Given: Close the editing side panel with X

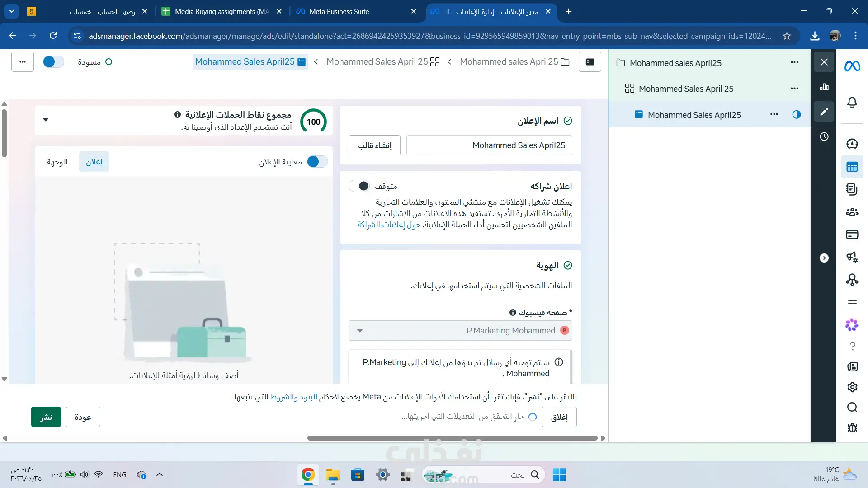Looking at the screenshot, I should 824,62.
